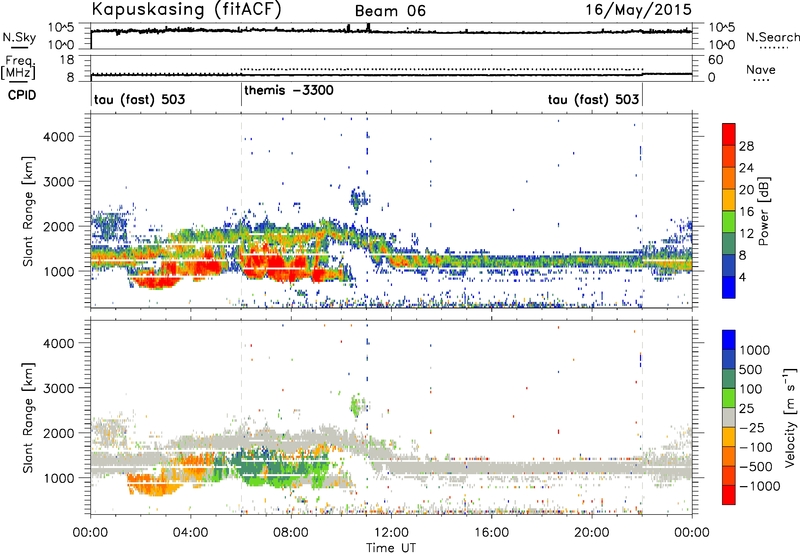
Task: Click the N.Search legend label
Action: click(773, 37)
